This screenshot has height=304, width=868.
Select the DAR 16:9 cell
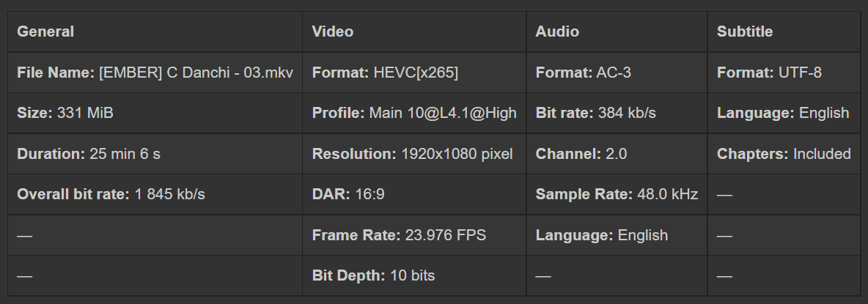[348, 194]
